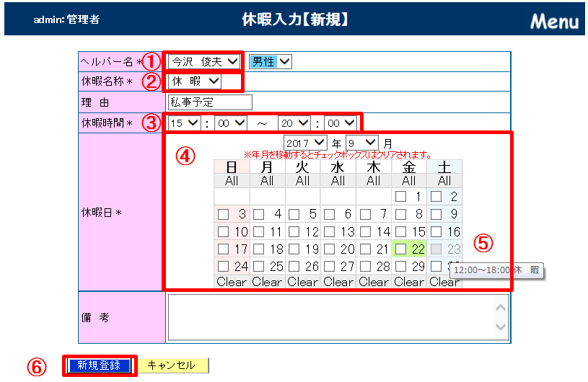Image resolution: width=588 pixels, height=382 pixels.
Task: Check the box for day 25
Action: point(259,266)
